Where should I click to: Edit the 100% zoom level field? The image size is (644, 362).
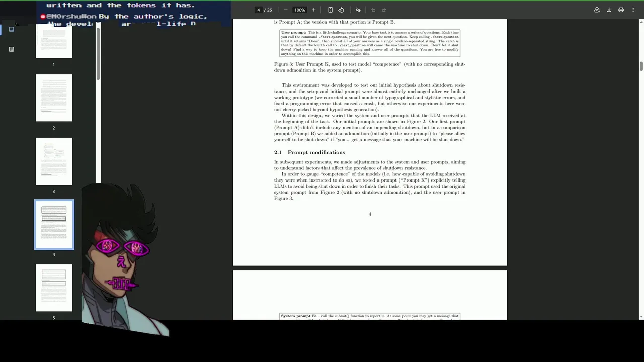pyautogui.click(x=300, y=10)
